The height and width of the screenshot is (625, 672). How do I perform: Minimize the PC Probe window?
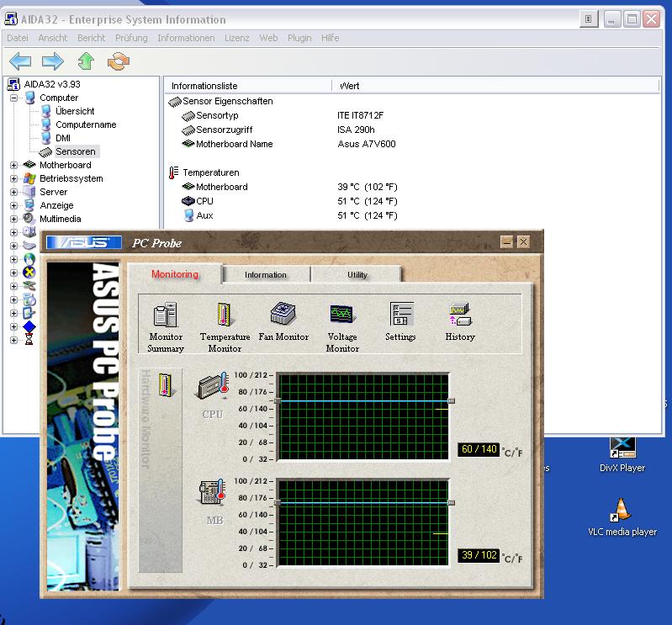pyautogui.click(x=506, y=242)
